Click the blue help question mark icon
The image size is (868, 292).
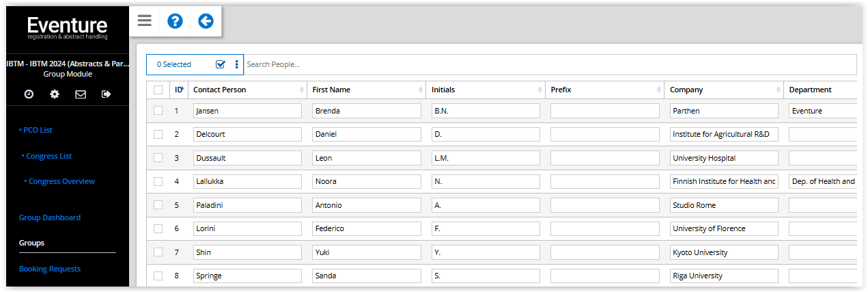tap(175, 21)
